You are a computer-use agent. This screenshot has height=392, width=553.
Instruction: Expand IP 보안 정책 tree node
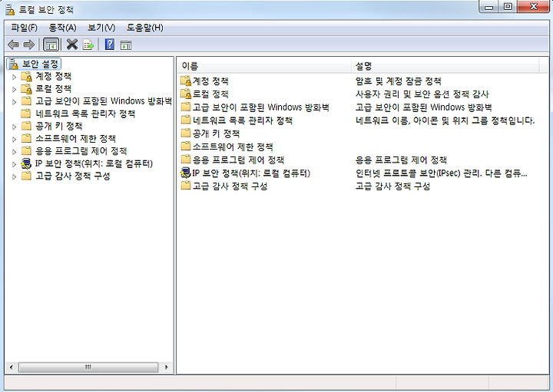(x=14, y=164)
